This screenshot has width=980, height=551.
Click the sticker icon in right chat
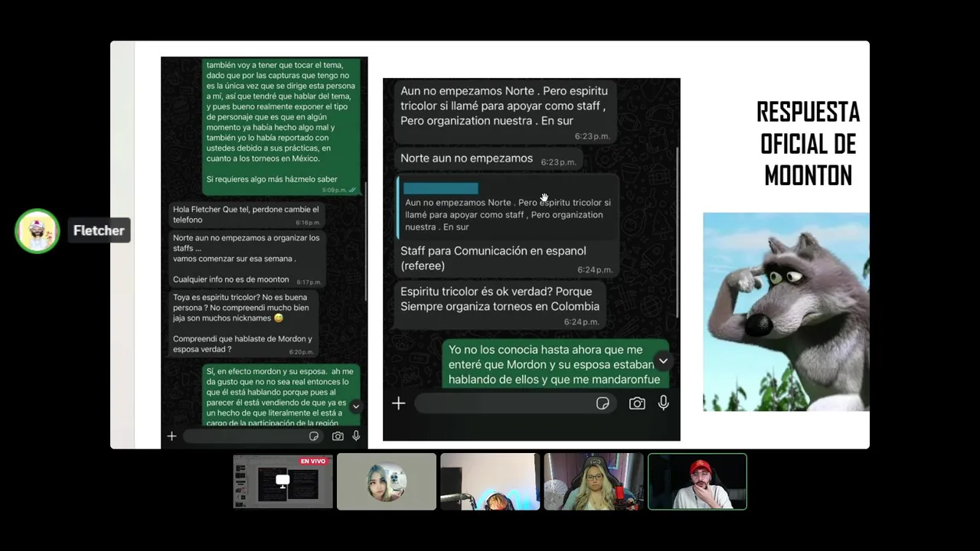coord(603,403)
